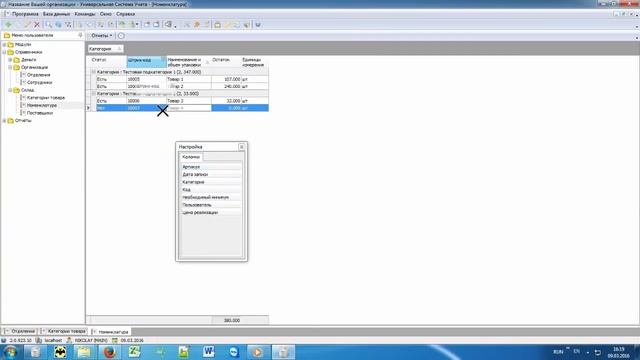
Task: Select Пользователь in the Настройка list
Action: [211, 205]
